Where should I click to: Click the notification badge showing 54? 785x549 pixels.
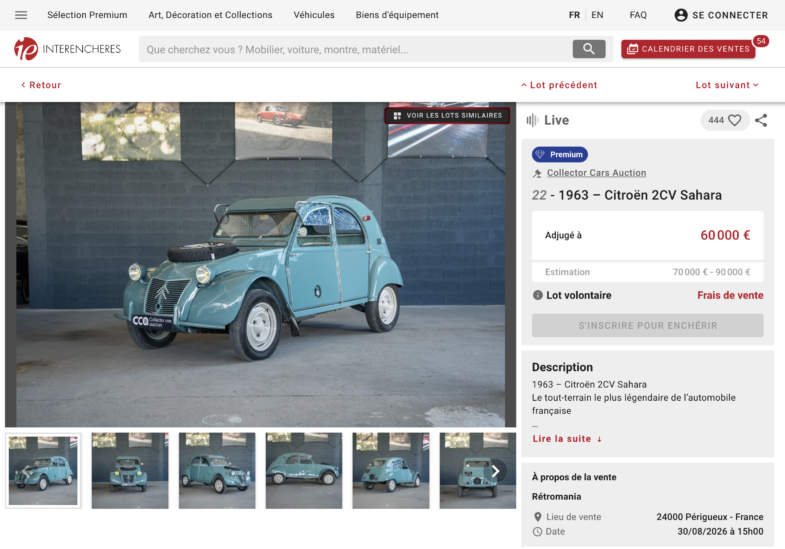[761, 41]
